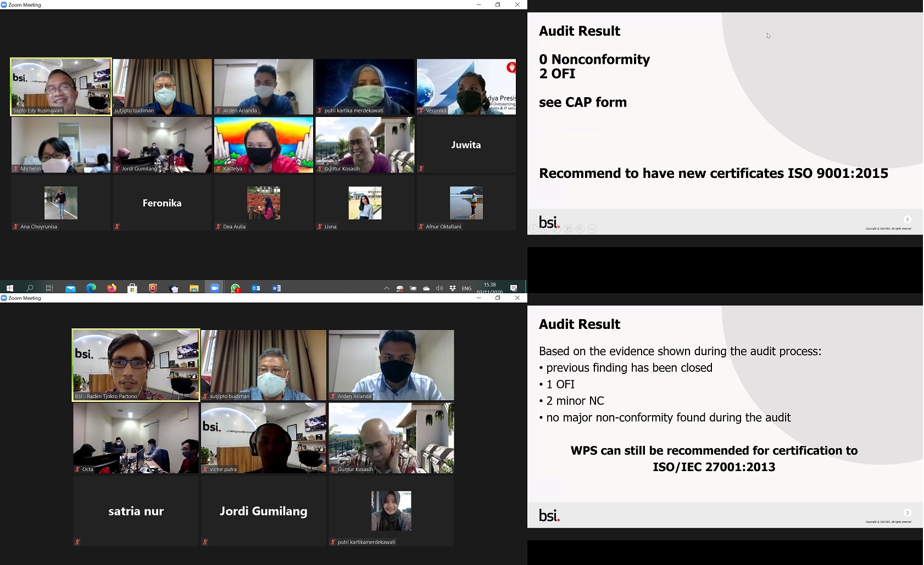Select Lisna's profile tile
Image resolution: width=924 pixels, height=565 pixels.
[365, 203]
